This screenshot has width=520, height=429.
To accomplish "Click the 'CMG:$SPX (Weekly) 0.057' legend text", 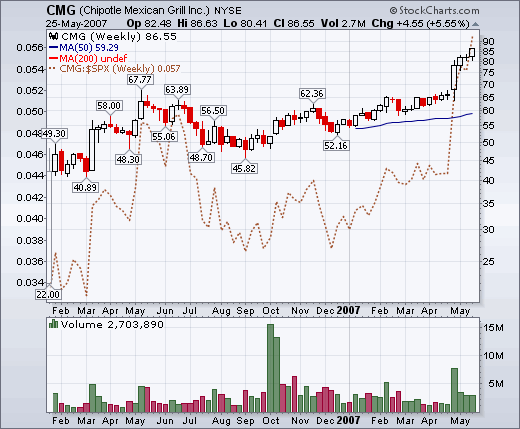I will point(120,69).
